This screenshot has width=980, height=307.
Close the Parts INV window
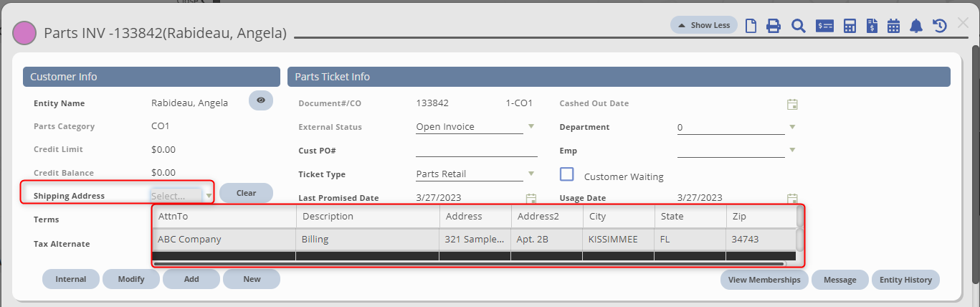click(x=964, y=24)
